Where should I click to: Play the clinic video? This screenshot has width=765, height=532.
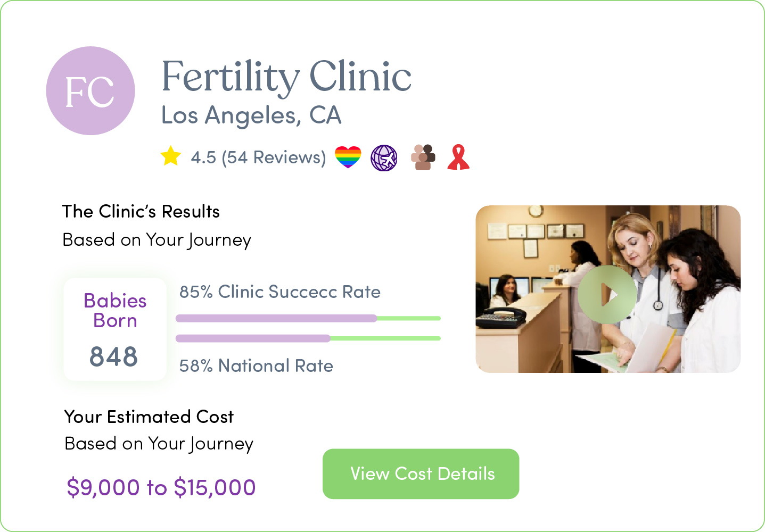pyautogui.click(x=607, y=294)
